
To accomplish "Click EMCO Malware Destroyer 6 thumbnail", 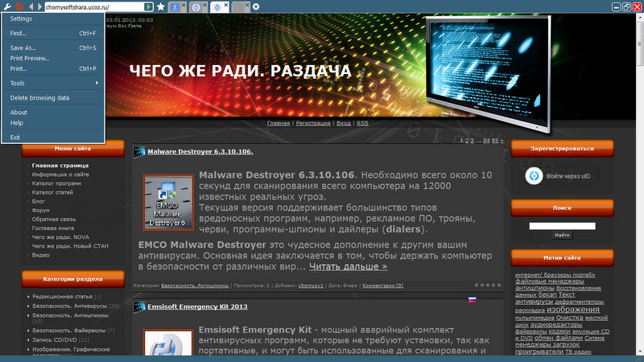I will coord(168,202).
